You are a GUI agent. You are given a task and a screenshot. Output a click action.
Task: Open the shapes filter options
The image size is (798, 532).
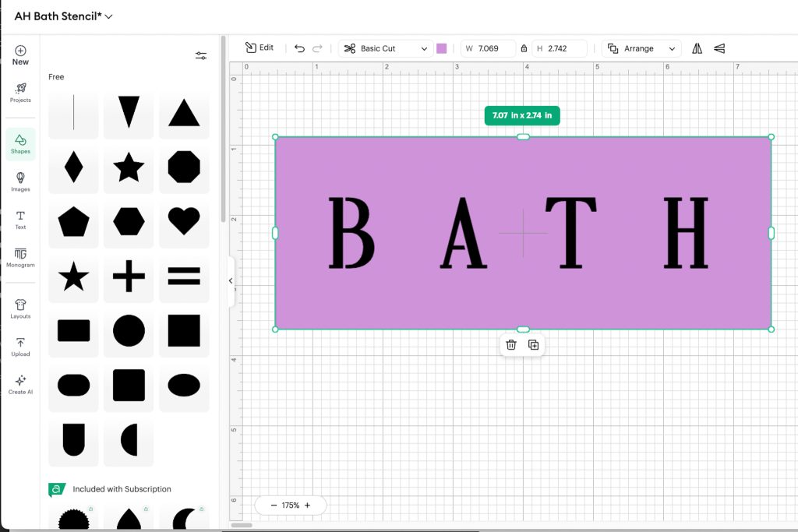pos(200,55)
